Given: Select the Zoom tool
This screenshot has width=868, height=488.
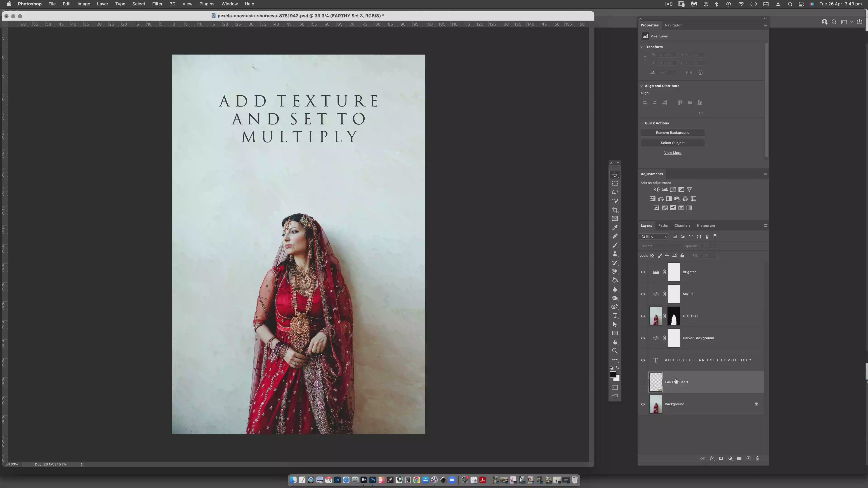Looking at the screenshot, I should tap(615, 351).
